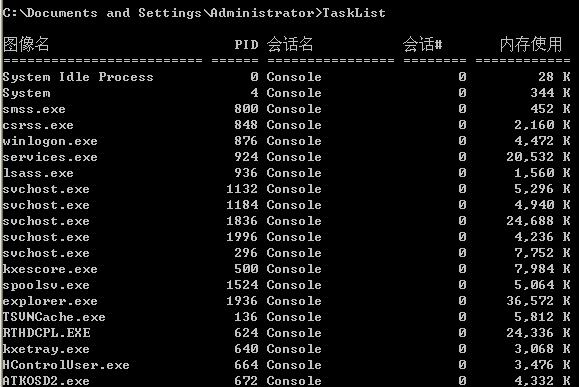The height and width of the screenshot is (387, 579).
Task: Click the spoolsv.exe process name
Action: (46, 285)
